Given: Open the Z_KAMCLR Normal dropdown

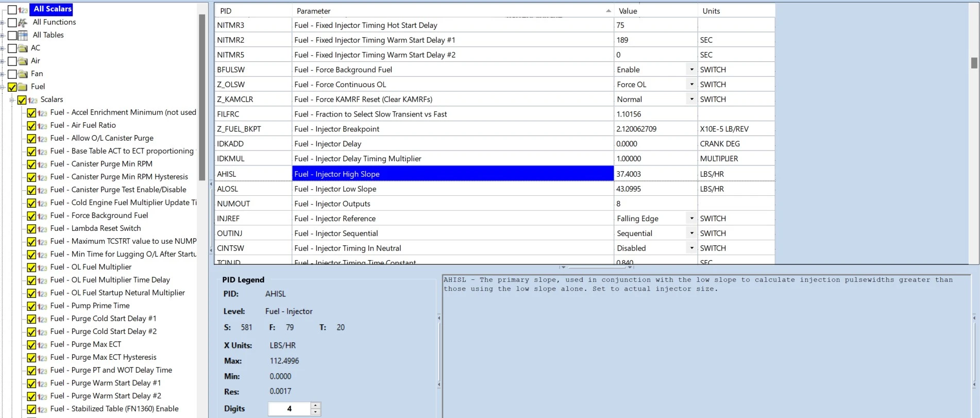Looking at the screenshot, I should point(691,99).
